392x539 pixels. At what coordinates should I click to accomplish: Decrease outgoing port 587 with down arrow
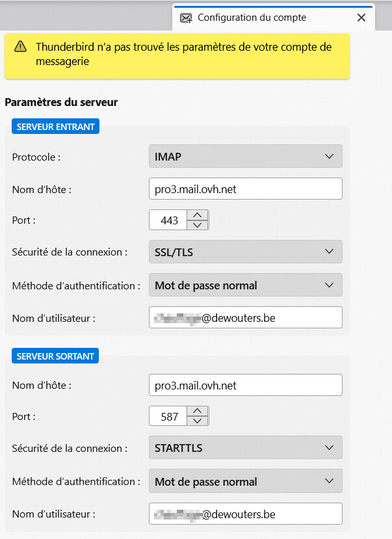point(197,421)
